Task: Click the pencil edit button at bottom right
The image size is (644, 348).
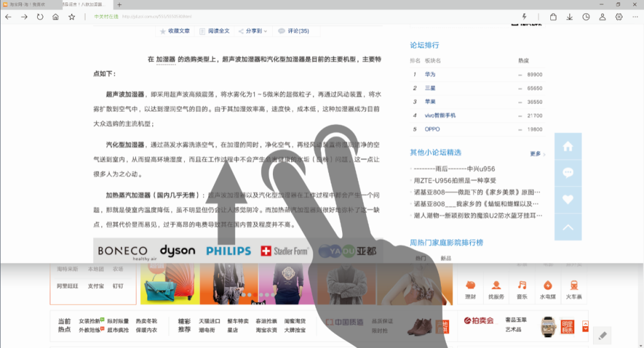Action: pyautogui.click(x=602, y=336)
